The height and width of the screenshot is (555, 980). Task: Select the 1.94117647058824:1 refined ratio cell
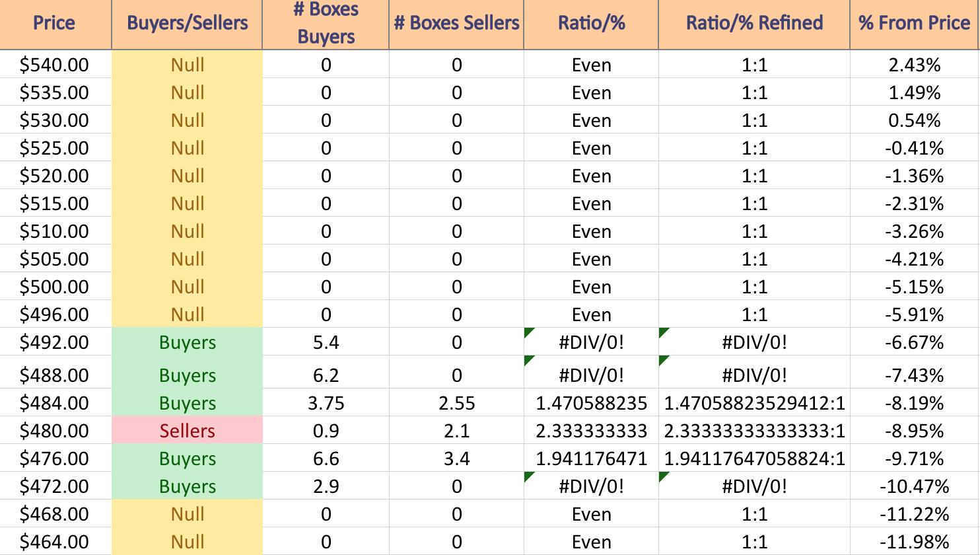tap(754, 458)
